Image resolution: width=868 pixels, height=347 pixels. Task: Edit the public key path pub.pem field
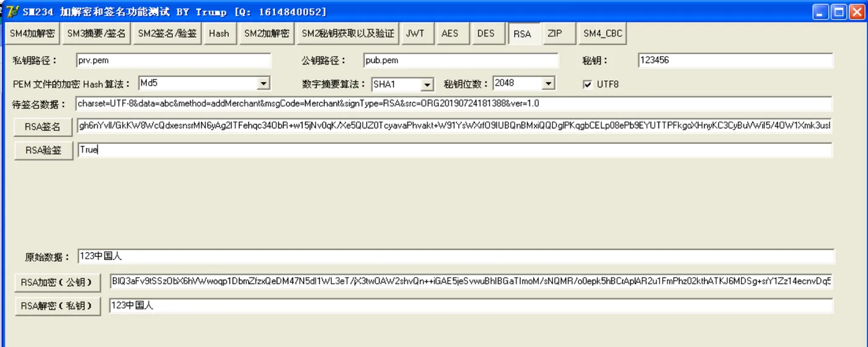461,60
